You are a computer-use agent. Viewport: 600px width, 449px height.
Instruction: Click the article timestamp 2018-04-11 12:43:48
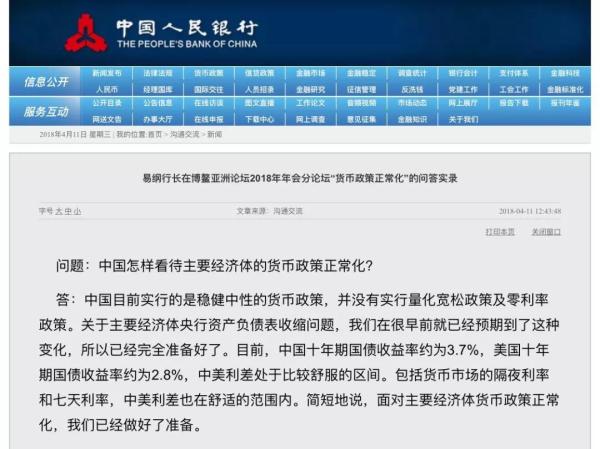[x=530, y=211]
